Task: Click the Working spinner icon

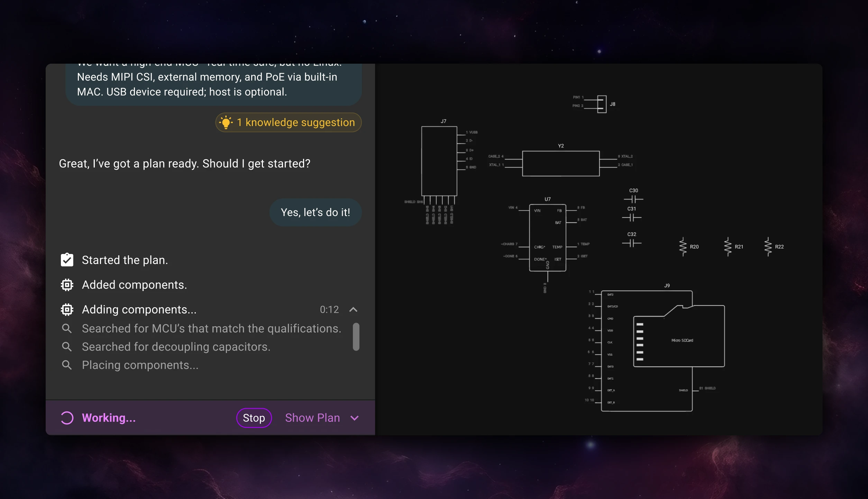Action: coord(67,418)
